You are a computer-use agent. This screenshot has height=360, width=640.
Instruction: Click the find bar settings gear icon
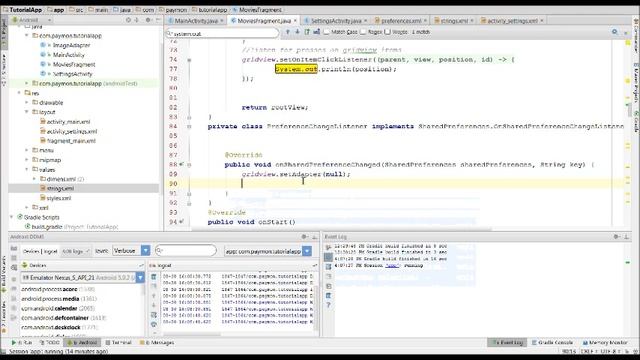point(615,32)
